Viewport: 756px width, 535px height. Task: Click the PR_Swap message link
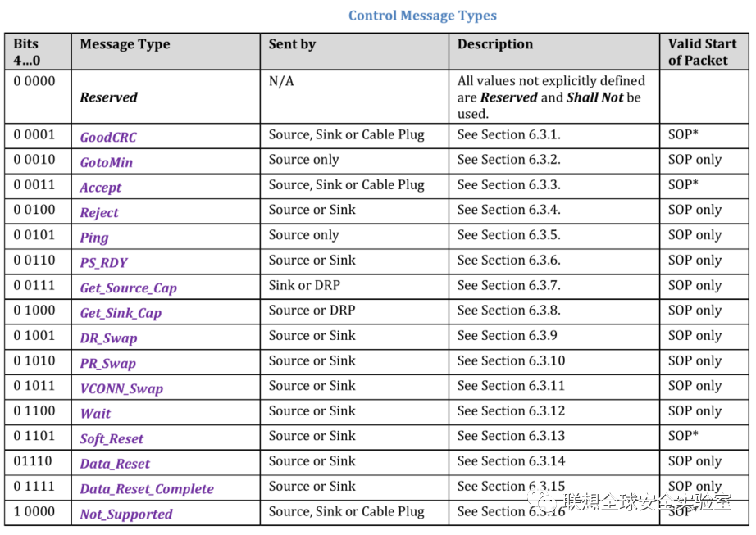click(107, 364)
